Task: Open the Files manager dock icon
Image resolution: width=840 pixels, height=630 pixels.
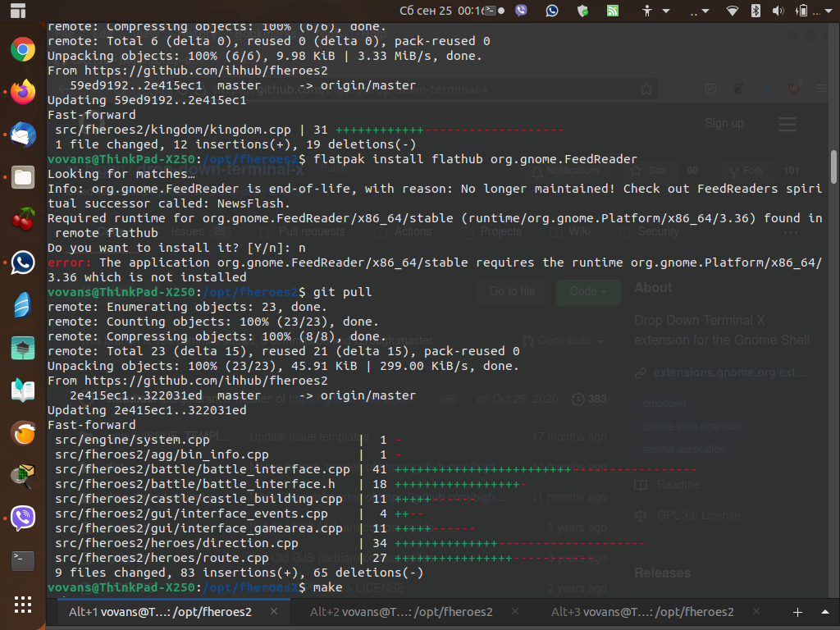Action: tap(22, 177)
